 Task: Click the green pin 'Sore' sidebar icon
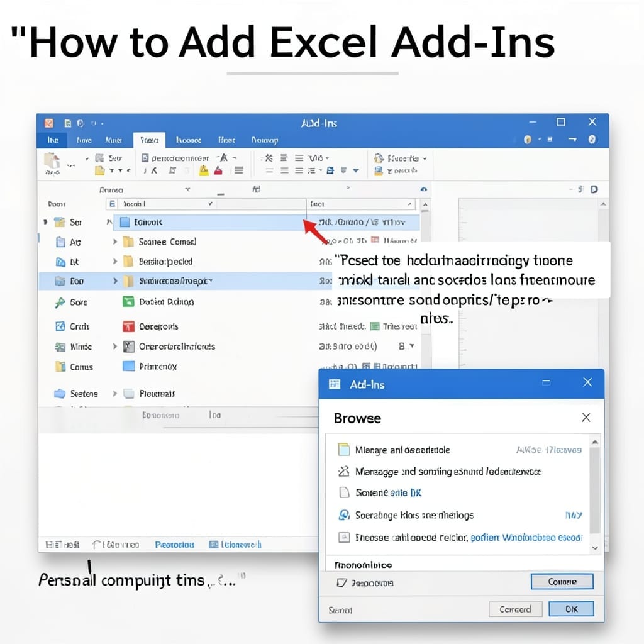point(60,303)
